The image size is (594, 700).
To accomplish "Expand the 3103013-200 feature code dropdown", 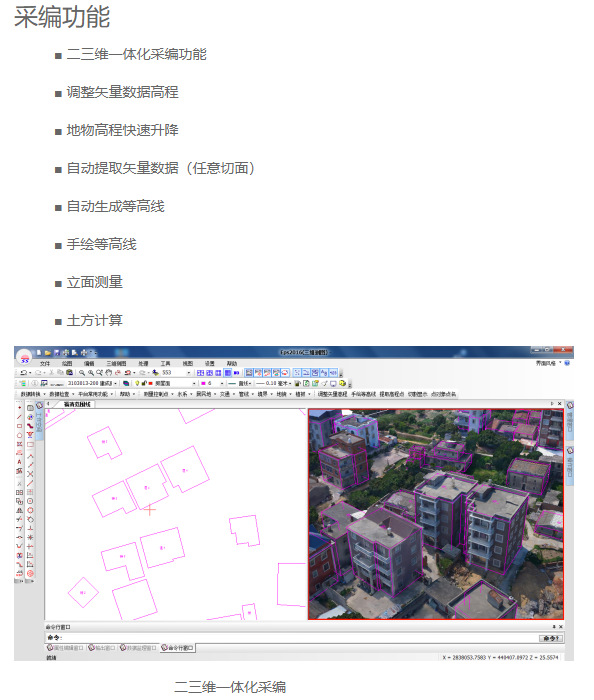I will pyautogui.click(x=115, y=383).
